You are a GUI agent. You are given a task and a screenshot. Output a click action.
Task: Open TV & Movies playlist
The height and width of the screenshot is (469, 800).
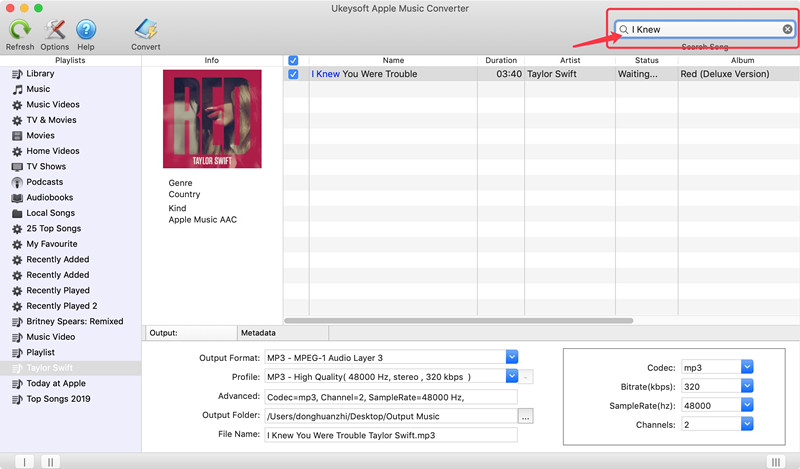(x=51, y=120)
